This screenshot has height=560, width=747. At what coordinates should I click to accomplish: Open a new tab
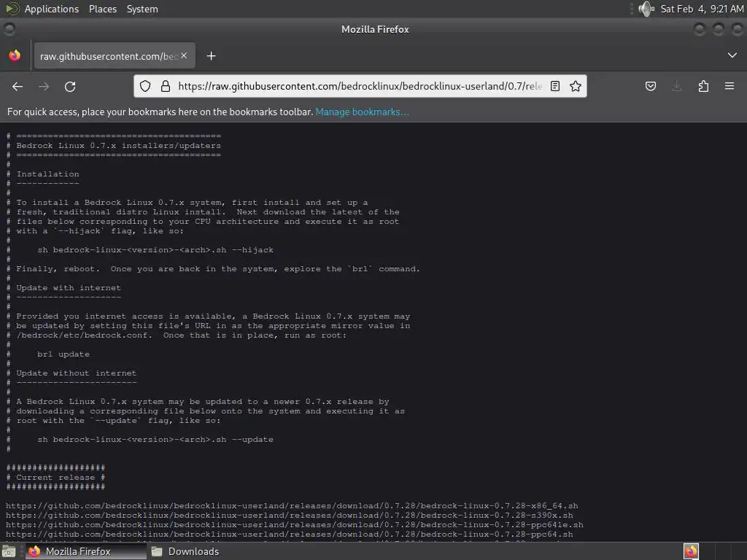(x=211, y=56)
